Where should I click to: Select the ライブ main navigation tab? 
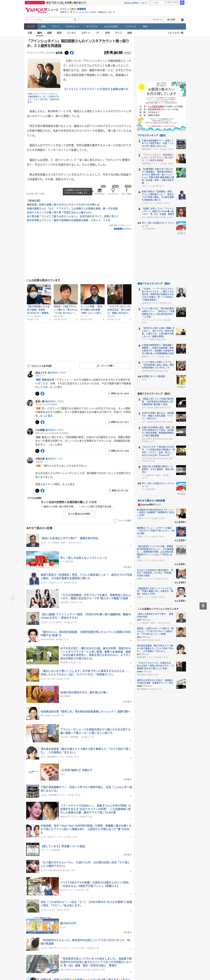pyautogui.click(x=56, y=26)
